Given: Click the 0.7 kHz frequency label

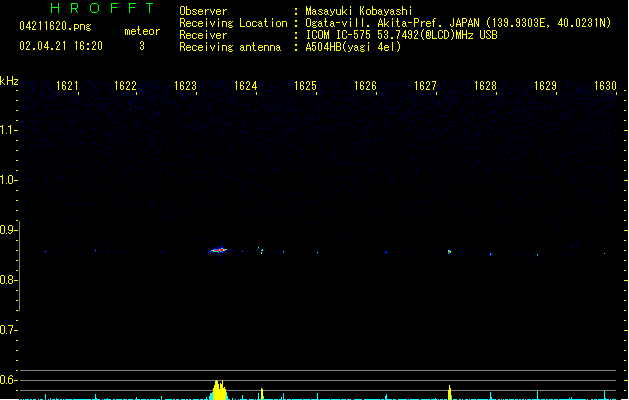Looking at the screenshot, I should point(8,330).
